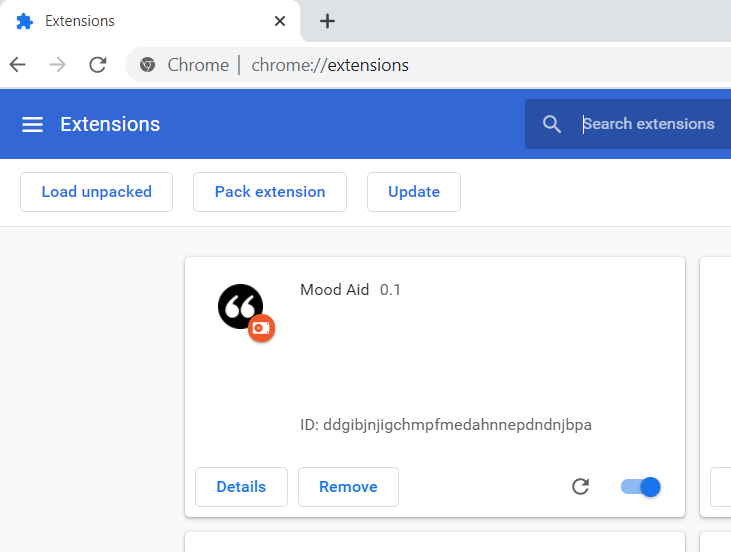Click the browser forward arrow
This screenshot has width=731, height=552.
pyautogui.click(x=57, y=64)
